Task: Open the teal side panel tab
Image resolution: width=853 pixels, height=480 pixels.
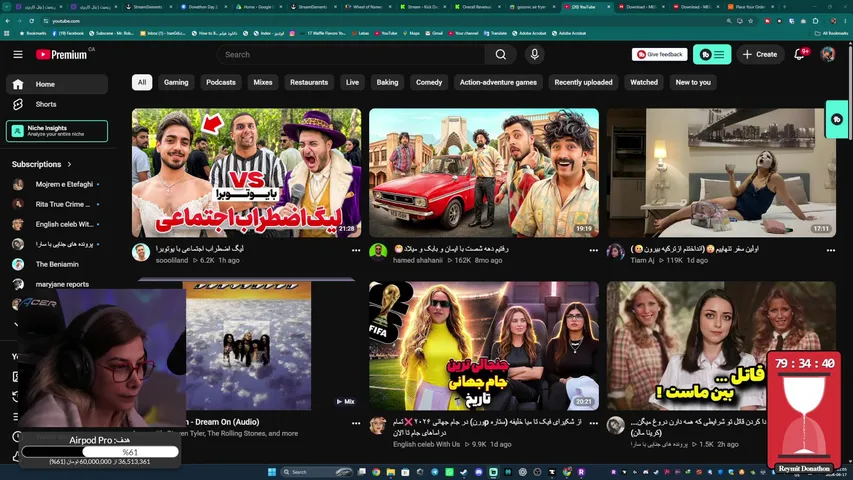Action: click(x=837, y=119)
